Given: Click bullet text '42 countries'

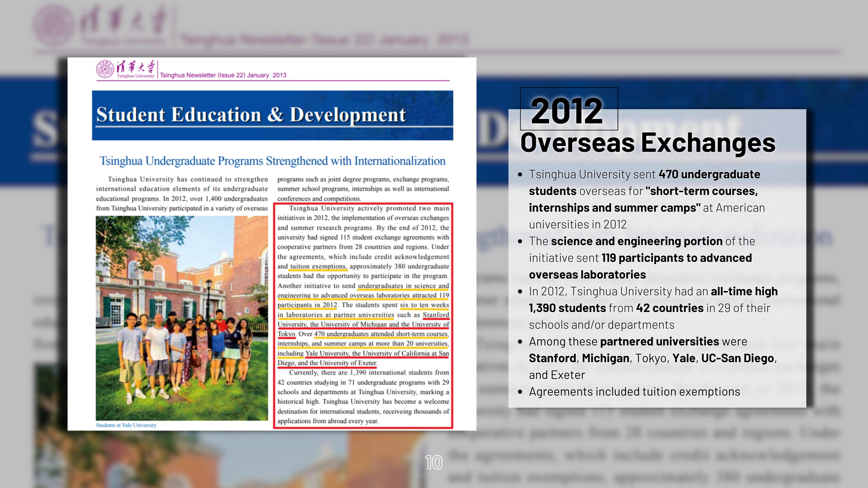Looking at the screenshot, I should tap(670, 308).
